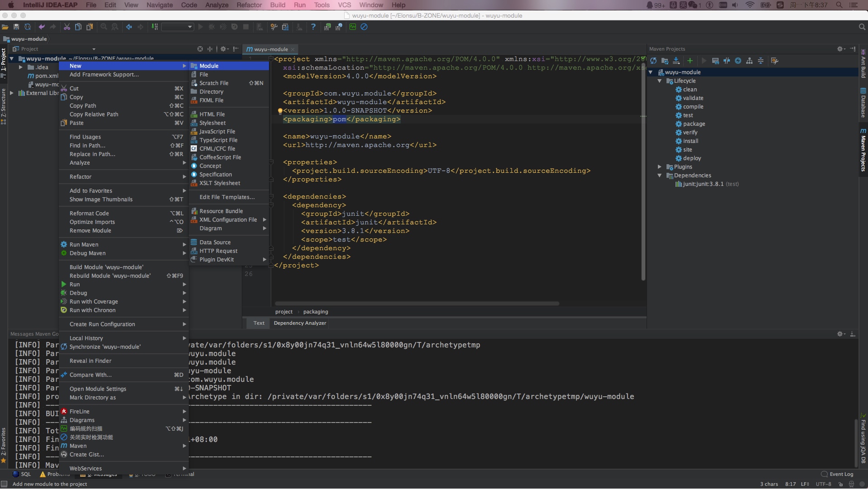The image size is (868, 489).
Task: Open the Refactor menu in menu bar
Action: (x=249, y=5)
